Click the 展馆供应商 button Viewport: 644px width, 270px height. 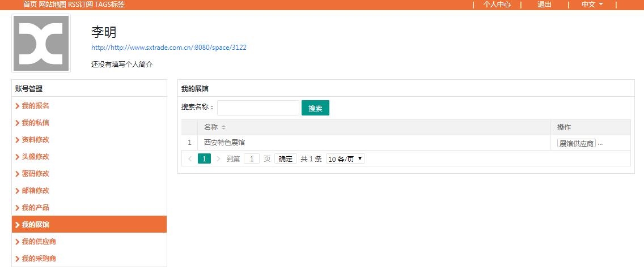pyautogui.click(x=576, y=144)
